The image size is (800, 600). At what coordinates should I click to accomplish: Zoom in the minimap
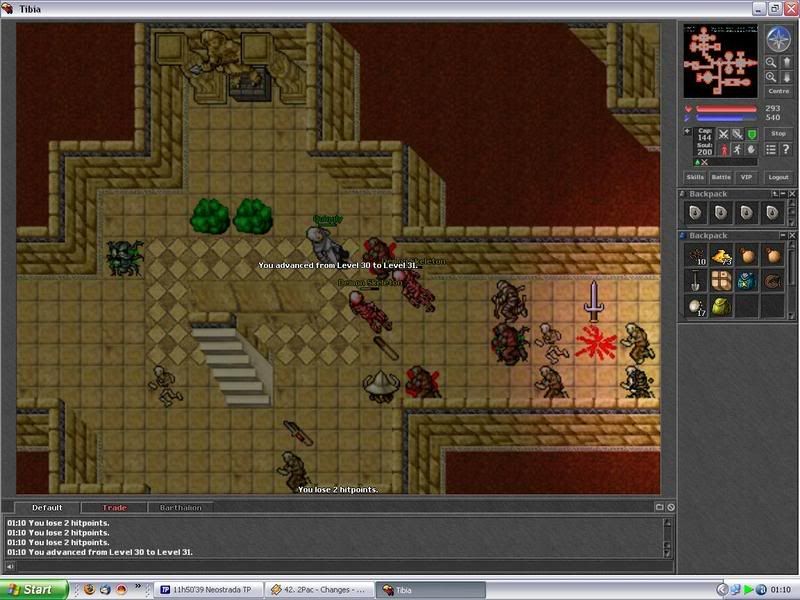tap(771, 77)
